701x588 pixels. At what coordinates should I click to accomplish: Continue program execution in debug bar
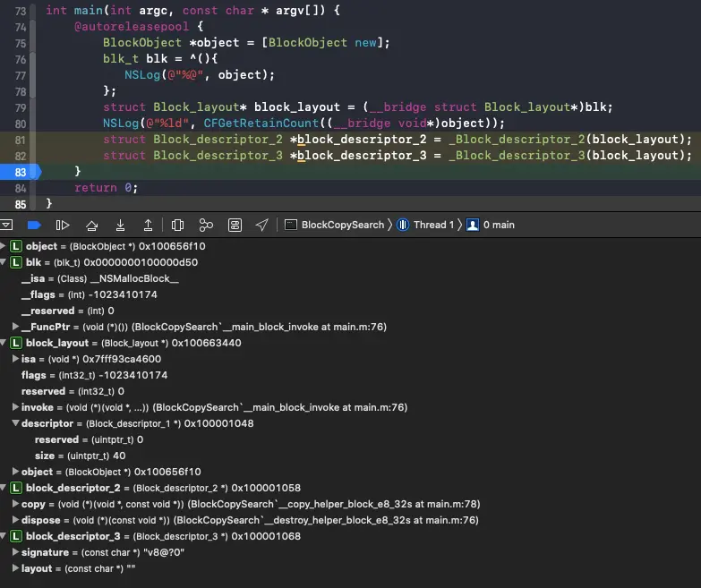(x=63, y=225)
